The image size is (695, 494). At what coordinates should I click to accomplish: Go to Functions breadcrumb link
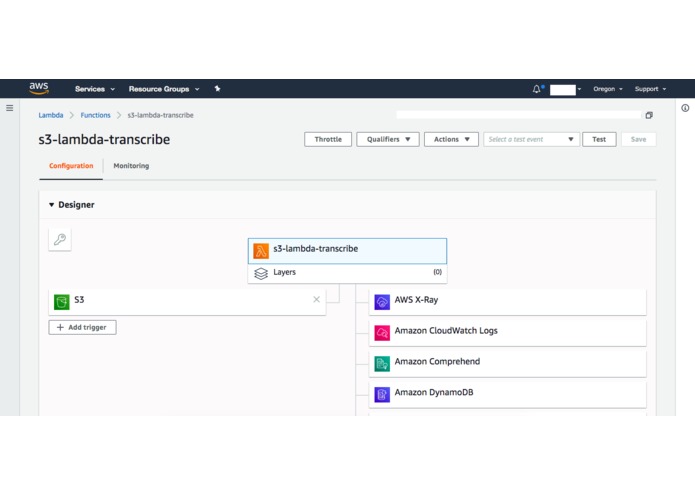click(95, 115)
